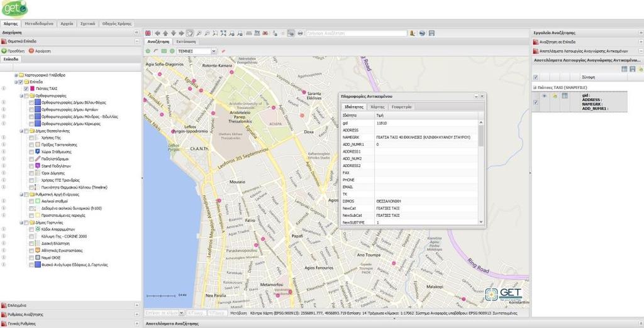644x328 pixels.
Task: Uncheck the Επίπεδα group checkbox
Action: [21, 82]
